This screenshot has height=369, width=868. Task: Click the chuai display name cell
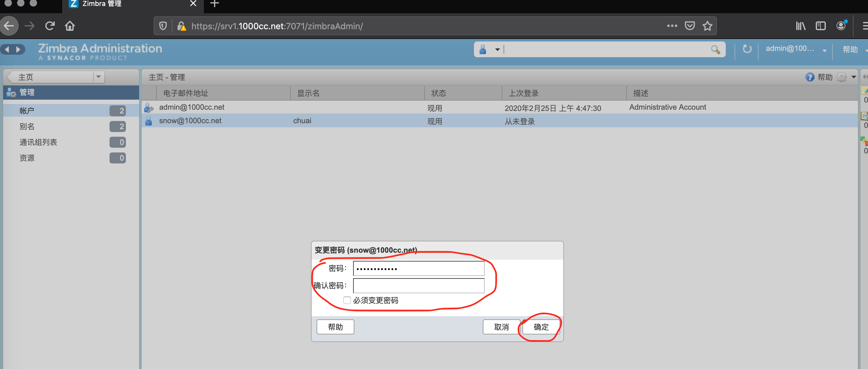(302, 121)
